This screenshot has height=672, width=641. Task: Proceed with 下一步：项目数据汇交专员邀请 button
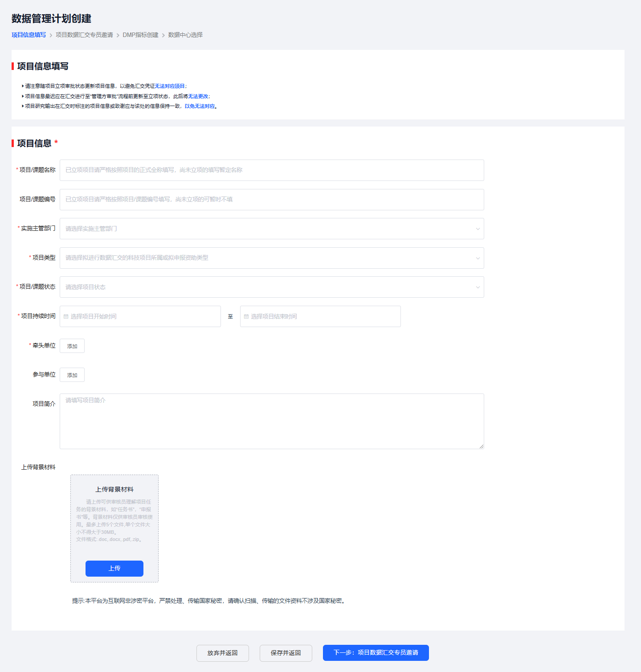(x=376, y=653)
